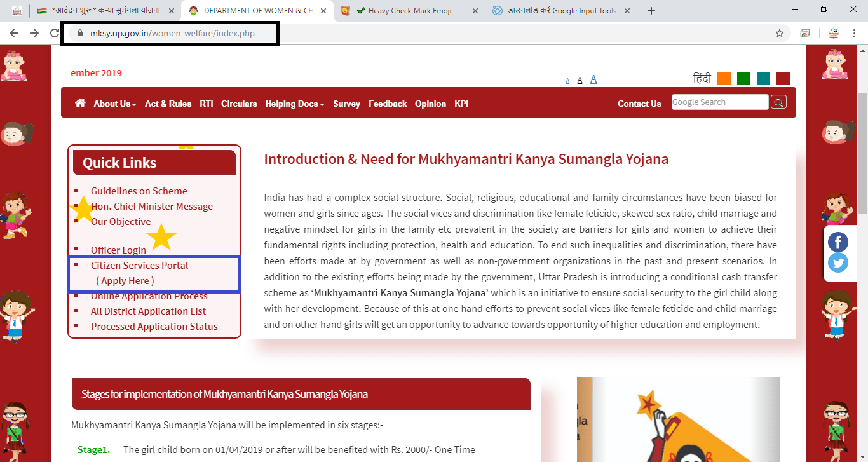868x462 pixels.
Task: Open the Chrome three-dot menu
Action: pyautogui.click(x=855, y=33)
